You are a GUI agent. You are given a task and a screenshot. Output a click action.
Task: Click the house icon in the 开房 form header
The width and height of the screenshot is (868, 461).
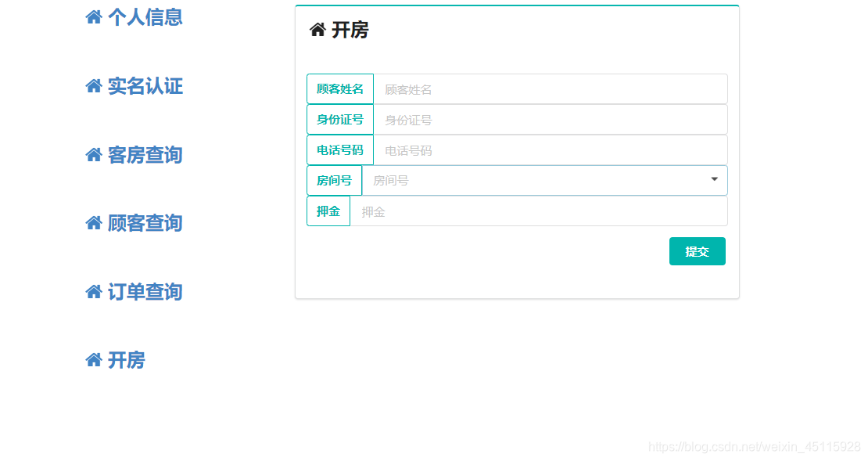coord(317,30)
